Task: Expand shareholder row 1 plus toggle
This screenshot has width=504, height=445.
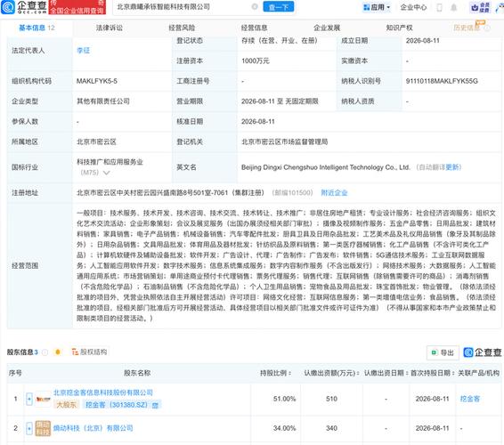Action: (x=29, y=399)
